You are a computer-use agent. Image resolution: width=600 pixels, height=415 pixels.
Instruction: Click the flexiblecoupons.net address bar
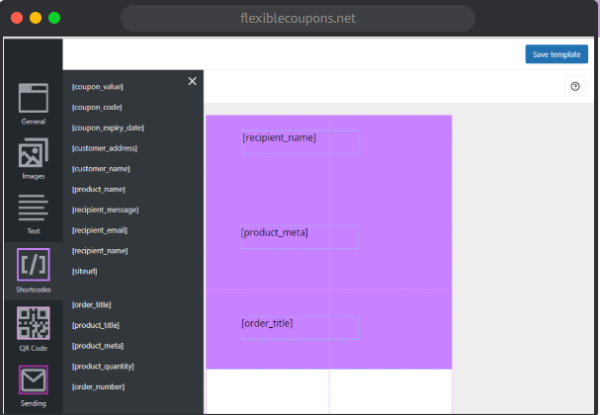(x=298, y=18)
